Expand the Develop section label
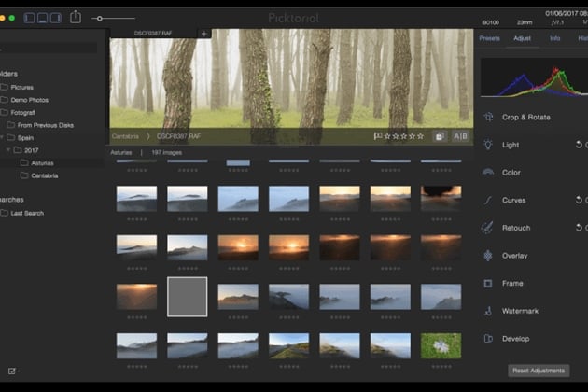The height and width of the screenshot is (392, 588). pyautogui.click(x=515, y=339)
